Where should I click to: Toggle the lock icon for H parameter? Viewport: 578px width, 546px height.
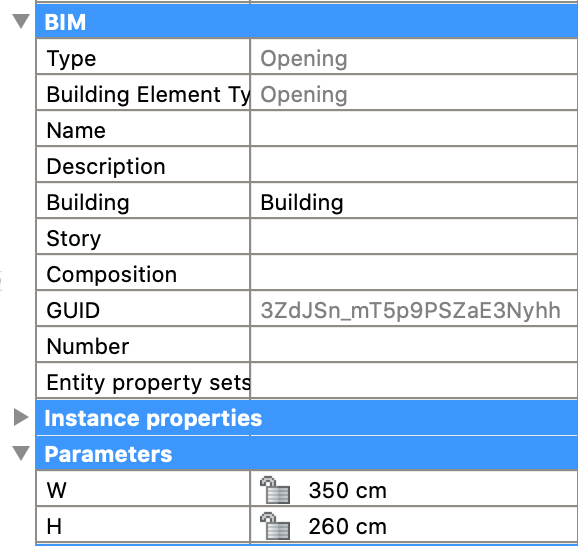[275, 526]
